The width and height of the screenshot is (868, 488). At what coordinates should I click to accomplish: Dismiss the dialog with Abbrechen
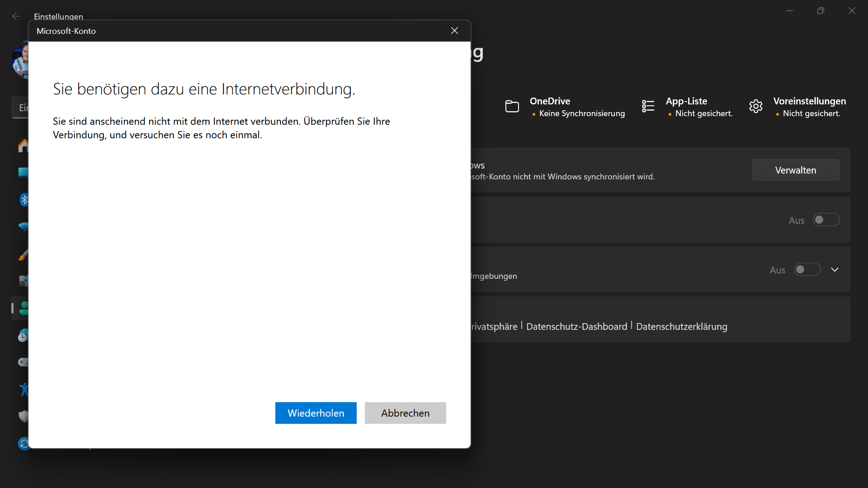pos(405,413)
